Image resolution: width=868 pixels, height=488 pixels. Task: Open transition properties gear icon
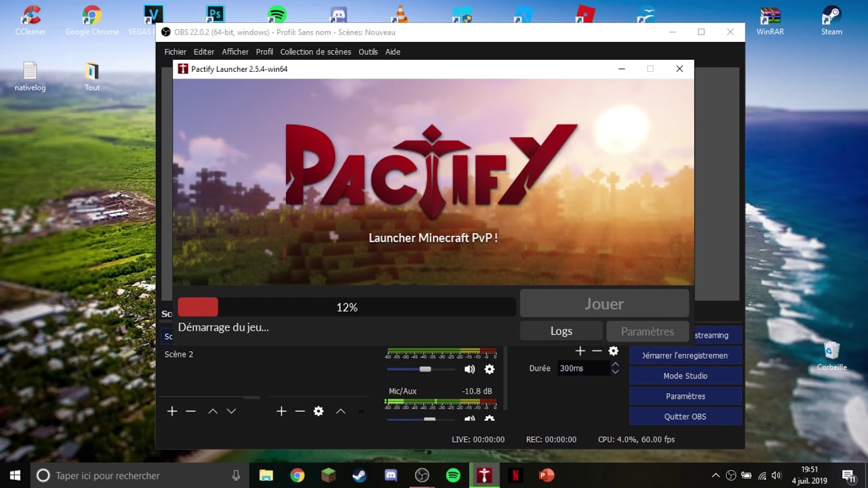pyautogui.click(x=614, y=351)
